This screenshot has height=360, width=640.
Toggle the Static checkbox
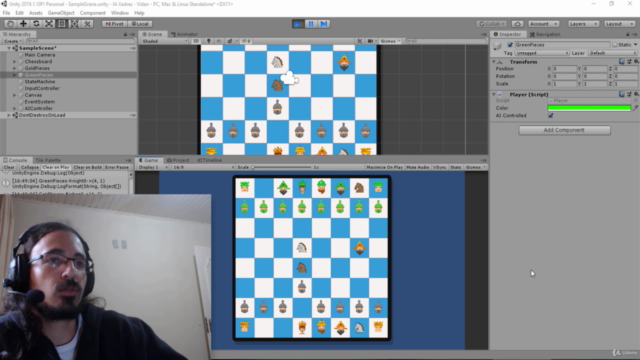(615, 45)
